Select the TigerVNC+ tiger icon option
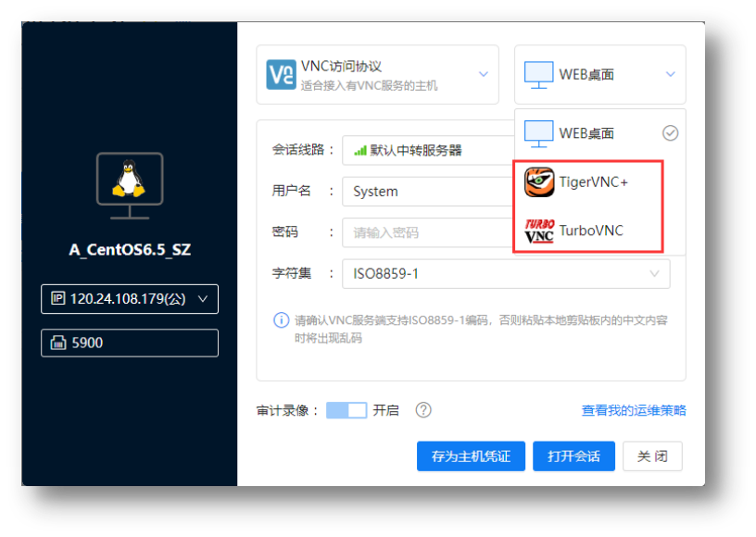The image size is (756, 537). click(x=539, y=182)
